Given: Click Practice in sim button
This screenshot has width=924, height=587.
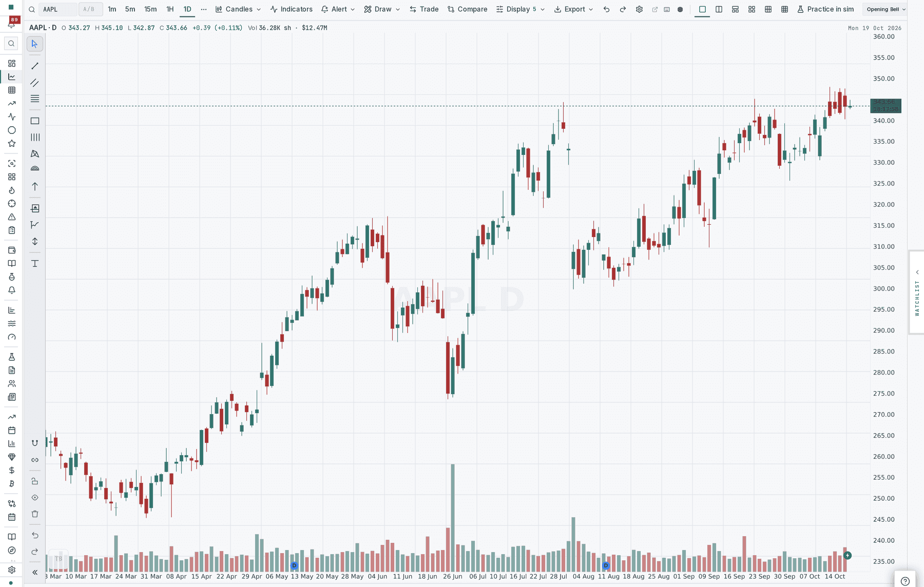Looking at the screenshot, I should pos(825,9).
